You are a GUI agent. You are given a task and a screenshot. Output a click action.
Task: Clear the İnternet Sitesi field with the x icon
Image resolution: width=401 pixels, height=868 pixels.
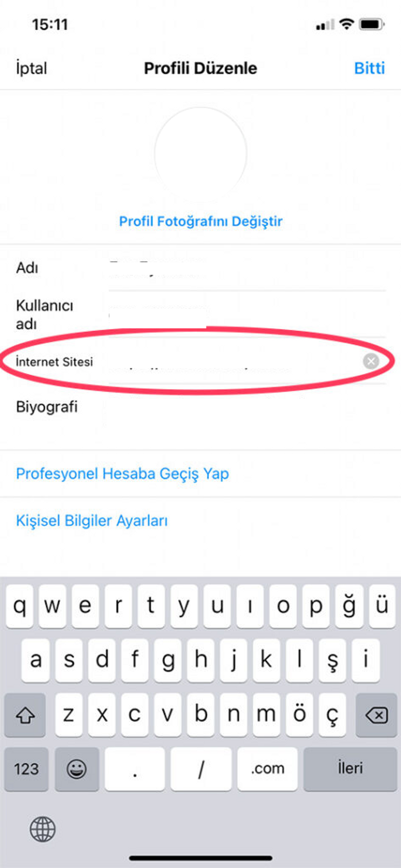pyautogui.click(x=371, y=361)
